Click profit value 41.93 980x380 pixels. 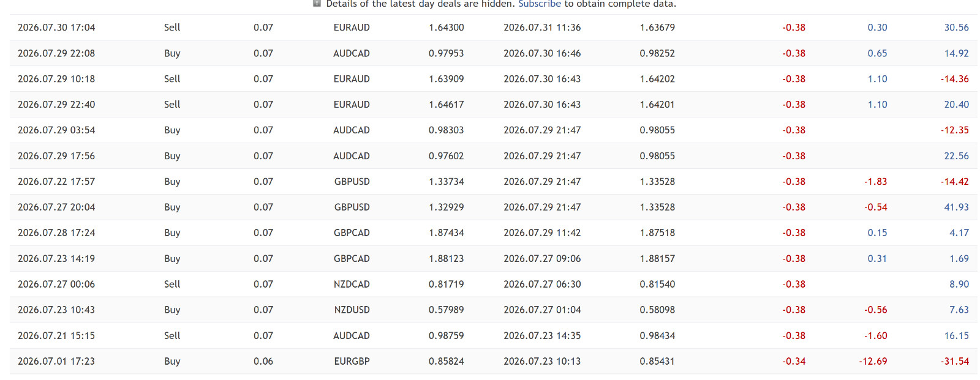956,207
